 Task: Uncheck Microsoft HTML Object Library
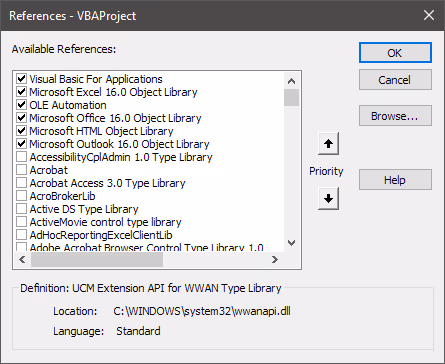pos(22,131)
